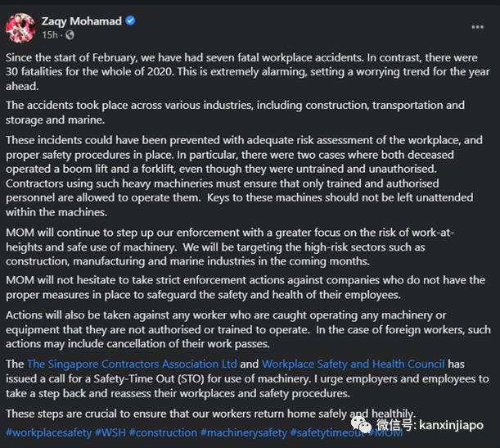The width and height of the screenshot is (500, 448).
Task: Click the globe public-audience icon
Action: [x=67, y=35]
